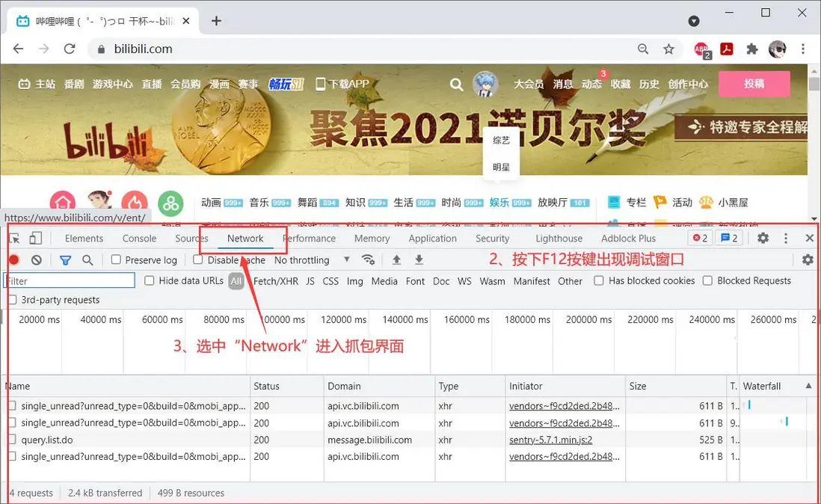
Task: Open the No throttling dropdown
Action: (312, 260)
